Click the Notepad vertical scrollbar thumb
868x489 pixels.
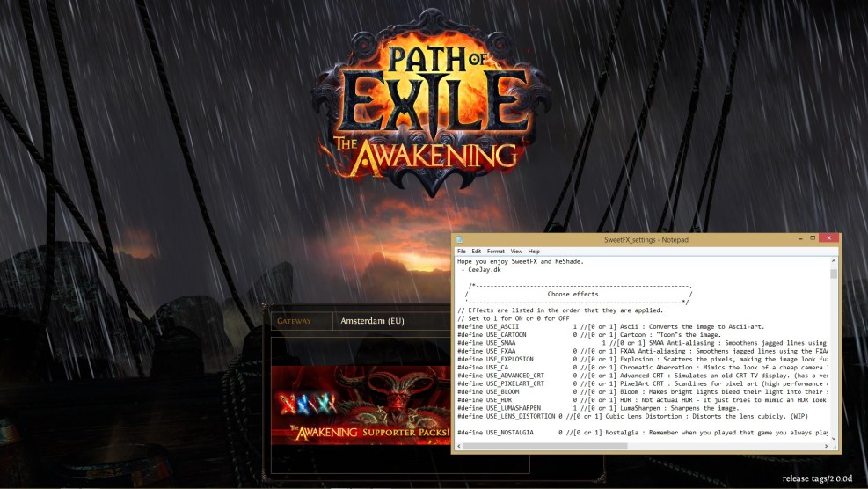[x=834, y=274]
